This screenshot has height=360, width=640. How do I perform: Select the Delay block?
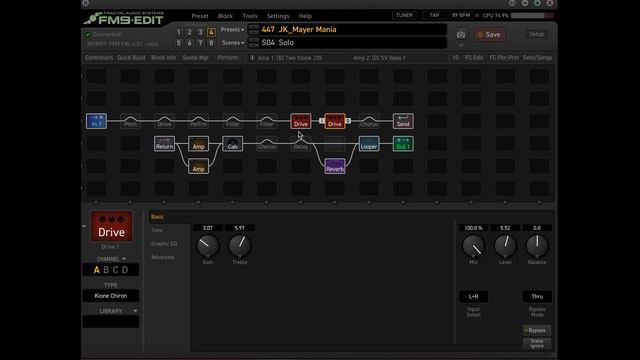tap(301, 144)
